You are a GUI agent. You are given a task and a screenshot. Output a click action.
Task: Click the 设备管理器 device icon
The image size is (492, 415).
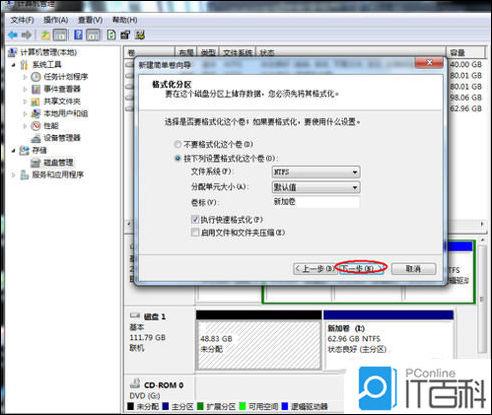click(x=36, y=138)
